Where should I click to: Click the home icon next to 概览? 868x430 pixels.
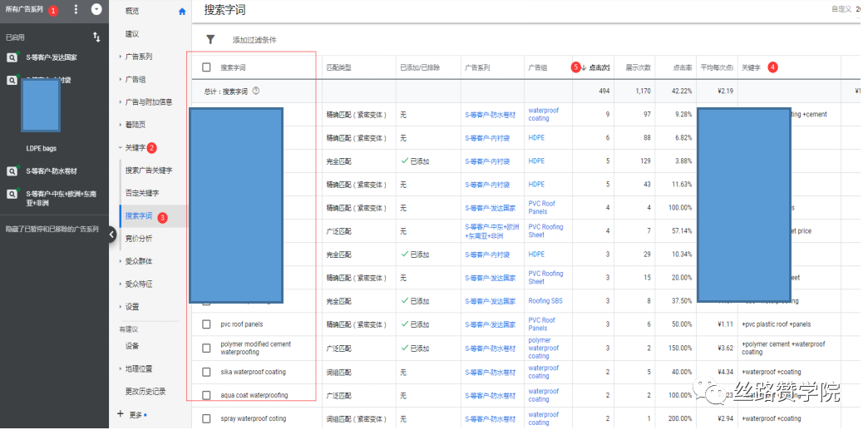coord(182,11)
